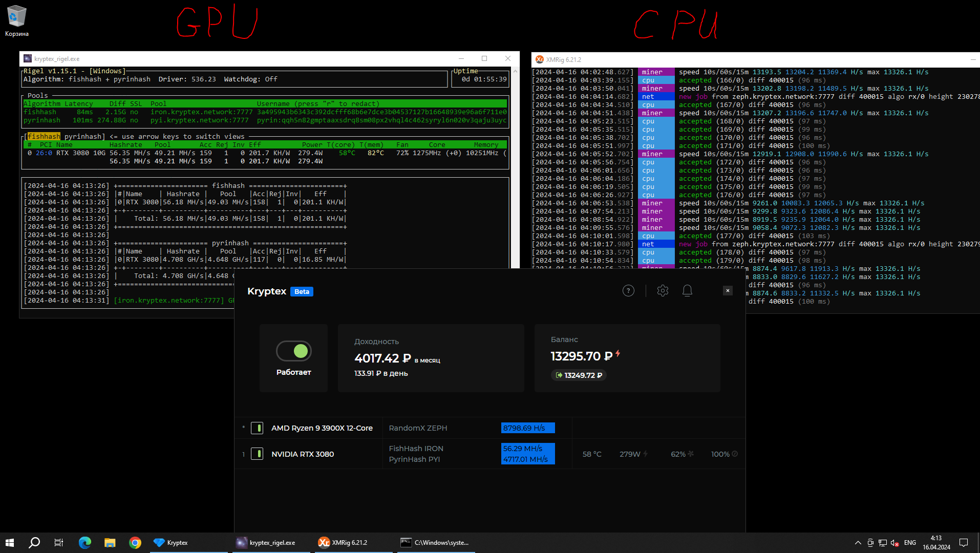Open the Windows Start menu
This screenshot has width=980, height=553.
click(10, 543)
